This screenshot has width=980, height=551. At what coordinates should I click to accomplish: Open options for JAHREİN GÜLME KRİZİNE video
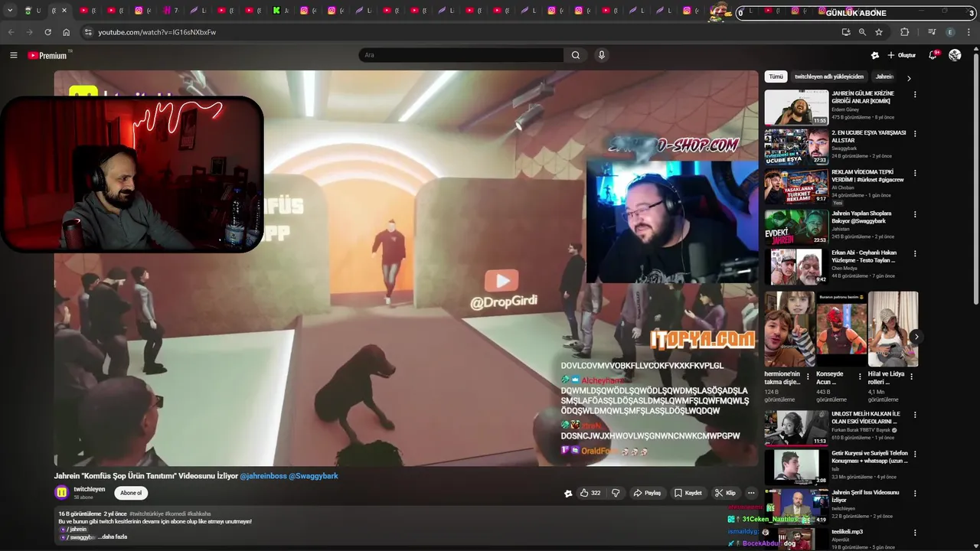click(x=914, y=95)
